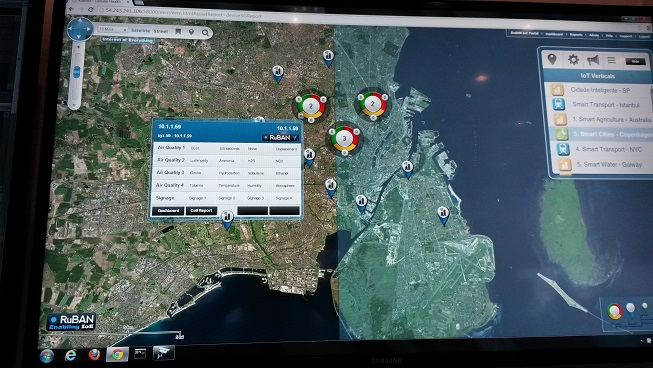Open the hamburger list icon in IoT panel
653x368 pixels.
[x=611, y=60]
